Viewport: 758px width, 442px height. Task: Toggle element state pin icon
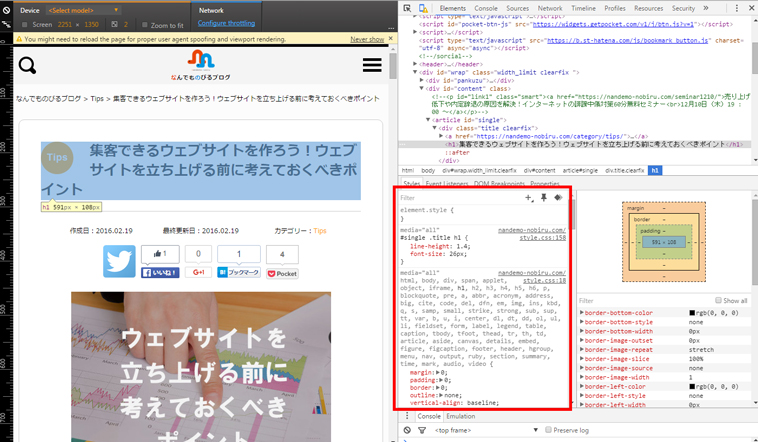click(544, 197)
